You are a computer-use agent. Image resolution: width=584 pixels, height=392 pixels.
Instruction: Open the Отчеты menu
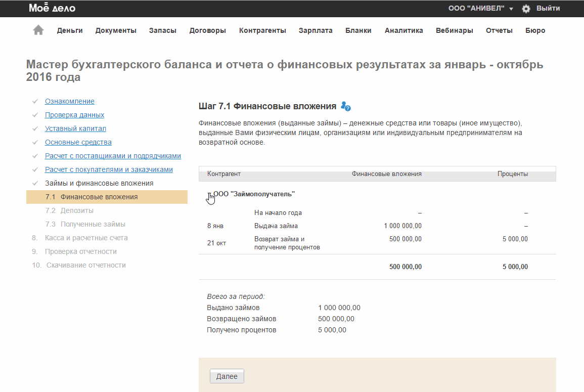[x=499, y=30]
